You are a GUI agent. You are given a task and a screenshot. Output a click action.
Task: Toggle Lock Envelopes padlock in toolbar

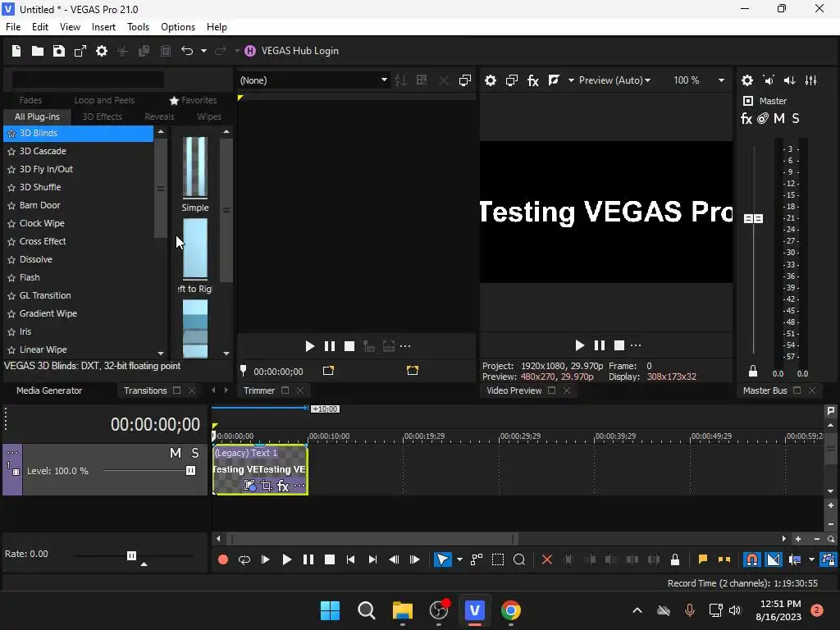[675, 559]
